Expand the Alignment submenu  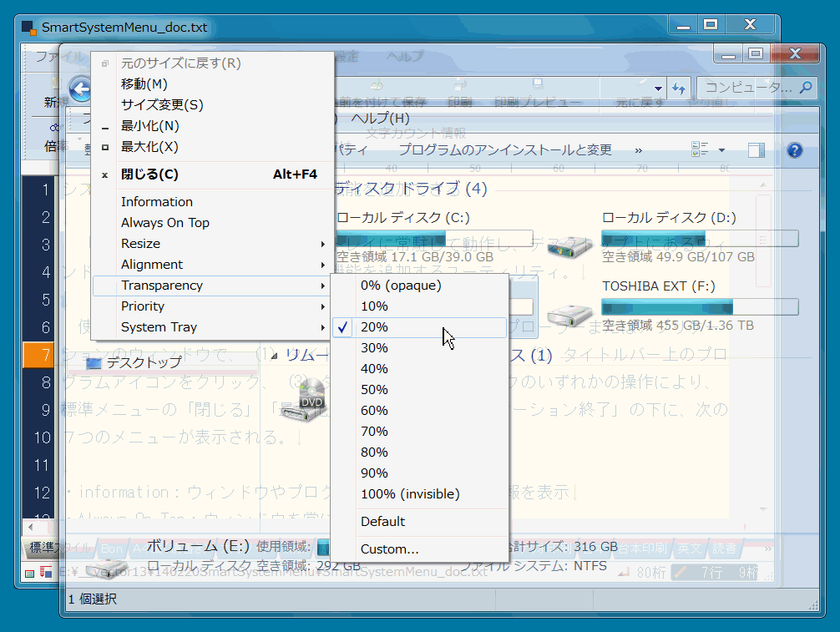click(x=211, y=264)
